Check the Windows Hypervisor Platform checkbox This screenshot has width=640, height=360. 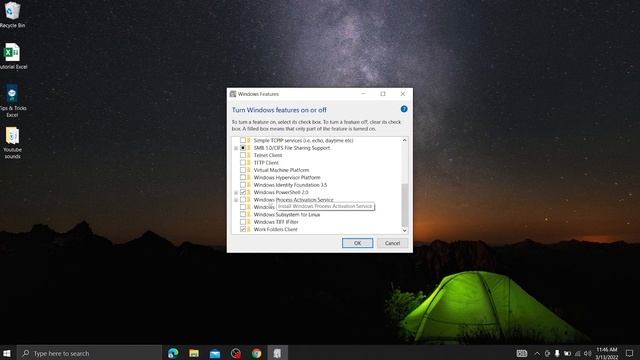(x=243, y=178)
